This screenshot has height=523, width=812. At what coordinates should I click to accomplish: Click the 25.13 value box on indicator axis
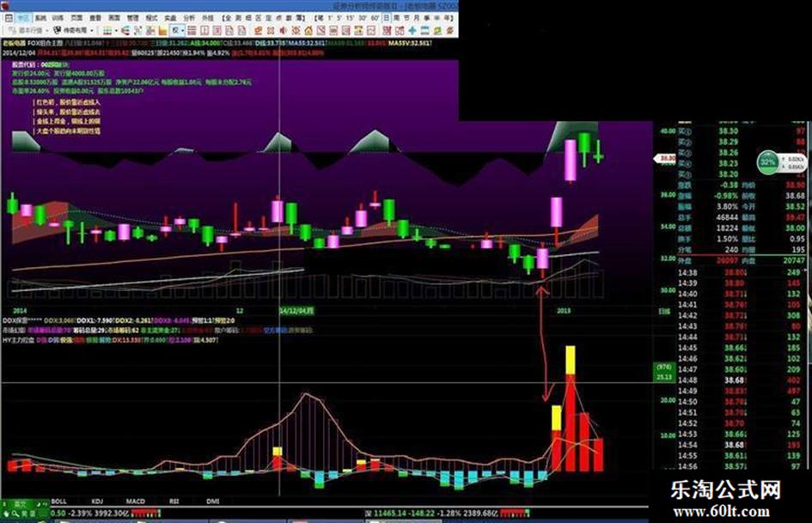click(664, 377)
